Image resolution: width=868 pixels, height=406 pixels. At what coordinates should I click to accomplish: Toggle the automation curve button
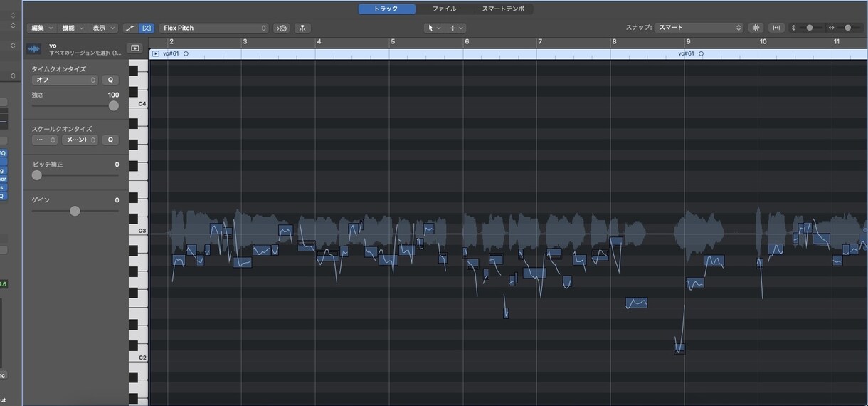[x=130, y=28]
